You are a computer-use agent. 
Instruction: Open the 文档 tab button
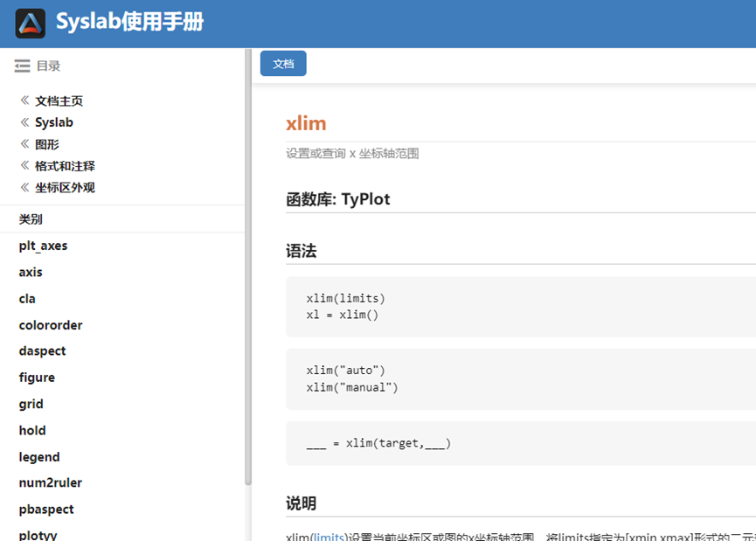tap(283, 64)
